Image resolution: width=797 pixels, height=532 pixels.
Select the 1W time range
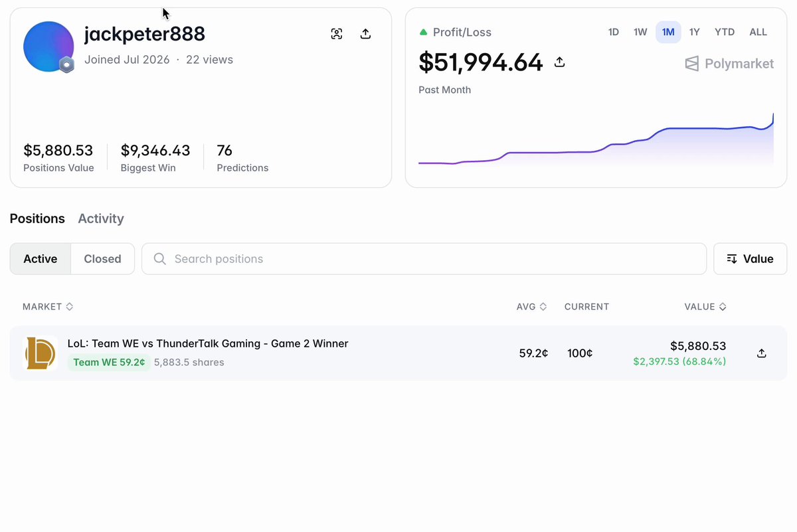[640, 32]
